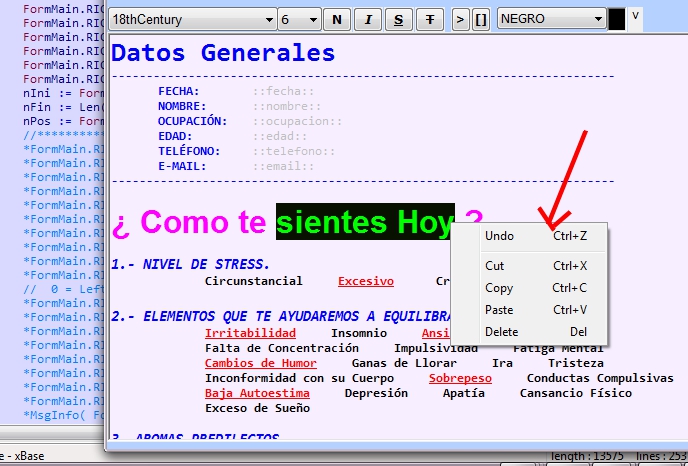Click the Excesivo red underlined word
Viewport: 688px width, 466px height.
pos(366,281)
